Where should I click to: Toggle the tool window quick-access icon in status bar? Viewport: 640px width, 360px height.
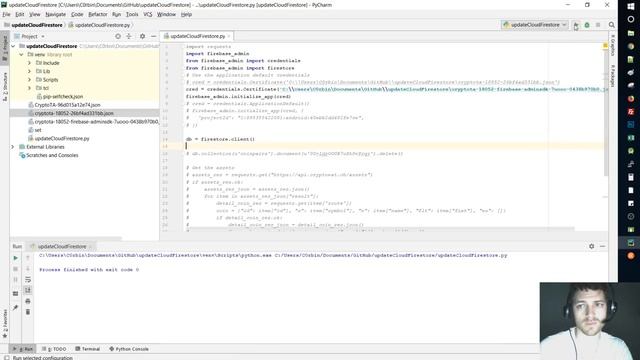[6, 358]
